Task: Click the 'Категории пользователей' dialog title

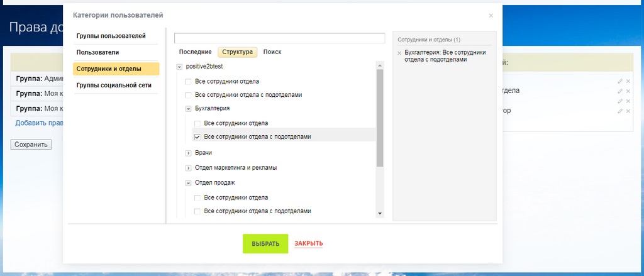Action: click(118, 15)
